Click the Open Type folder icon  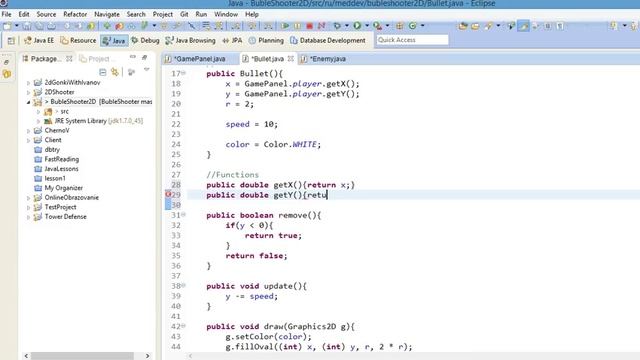click(x=463, y=26)
